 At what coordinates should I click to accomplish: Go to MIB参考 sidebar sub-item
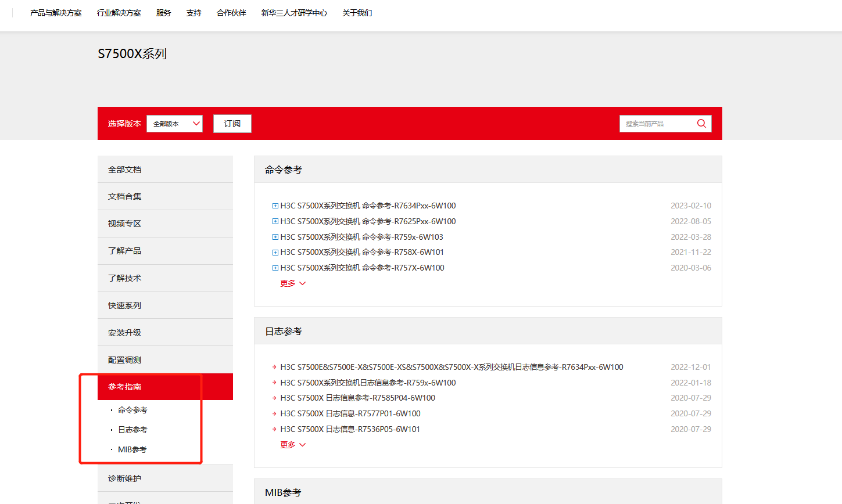pyautogui.click(x=132, y=449)
